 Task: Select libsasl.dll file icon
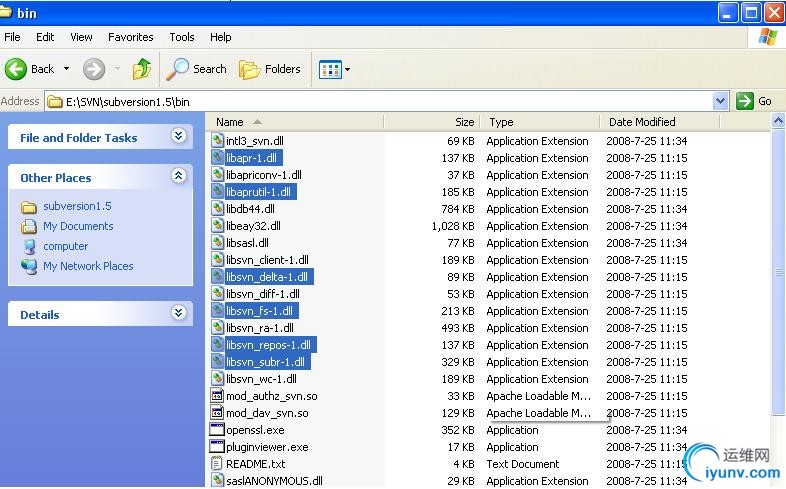point(217,242)
